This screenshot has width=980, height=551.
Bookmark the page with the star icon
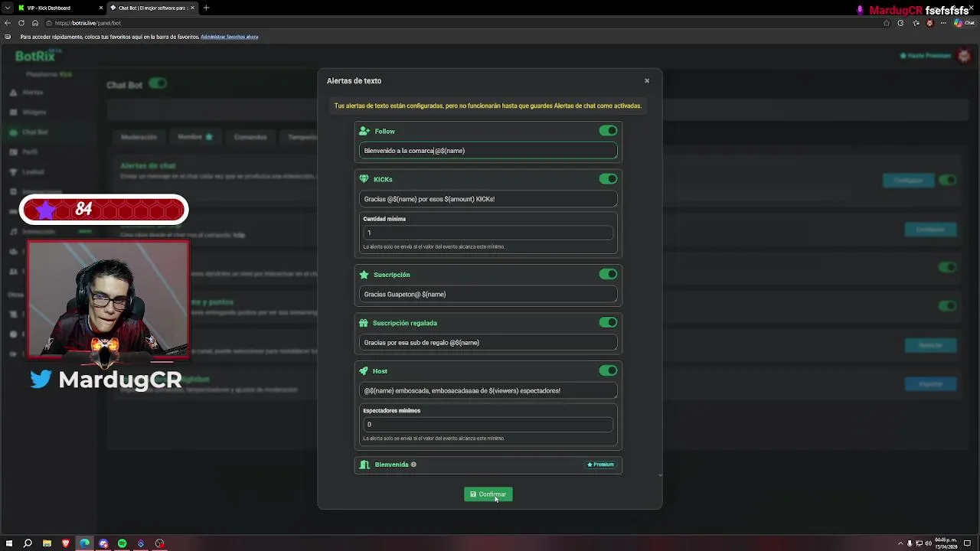[x=887, y=23]
